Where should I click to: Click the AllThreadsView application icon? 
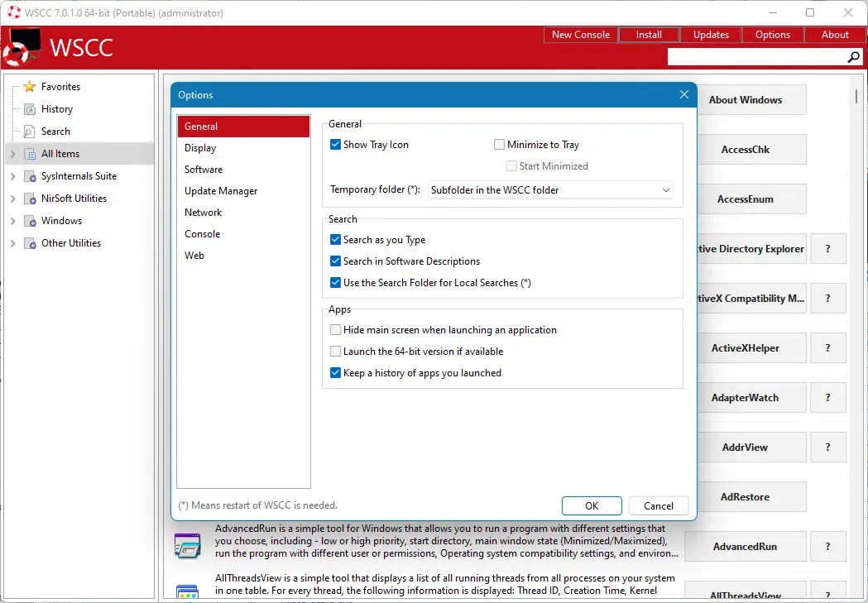(x=187, y=592)
